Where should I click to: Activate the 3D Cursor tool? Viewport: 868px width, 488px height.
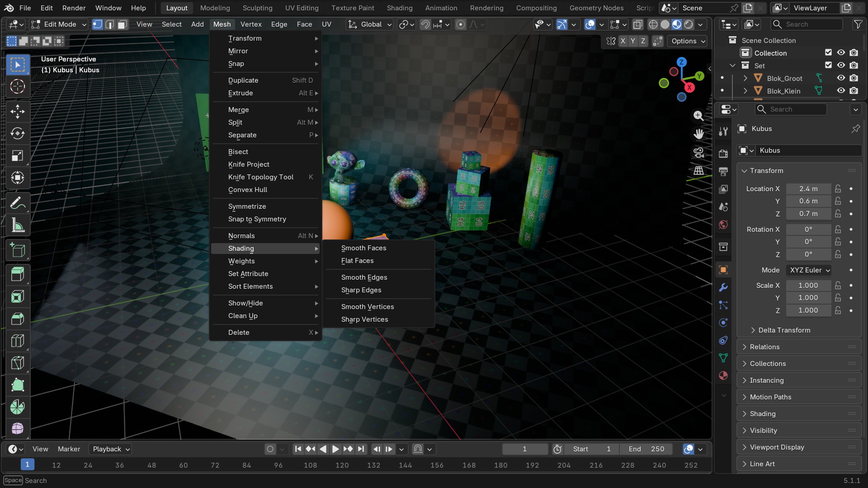click(18, 86)
